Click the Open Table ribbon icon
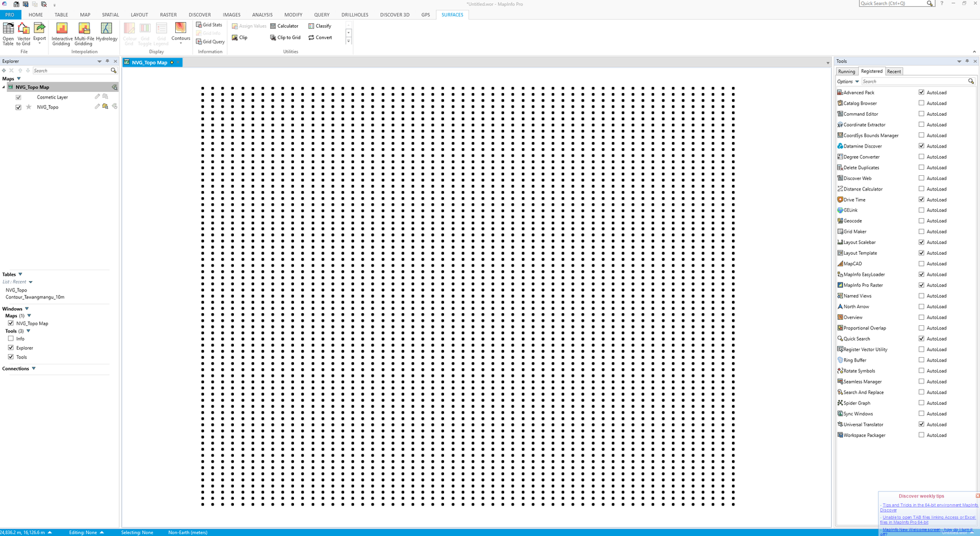The image size is (980, 536). [8, 34]
